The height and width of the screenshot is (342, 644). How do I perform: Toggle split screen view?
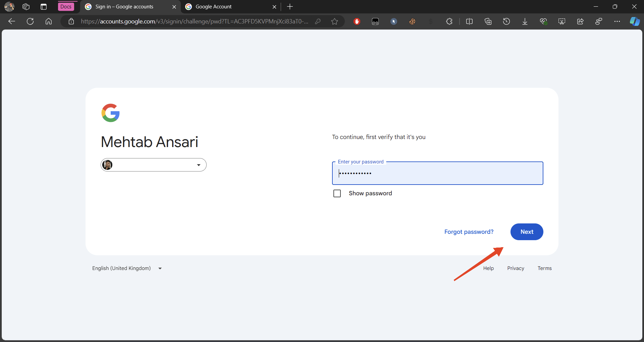tap(469, 21)
